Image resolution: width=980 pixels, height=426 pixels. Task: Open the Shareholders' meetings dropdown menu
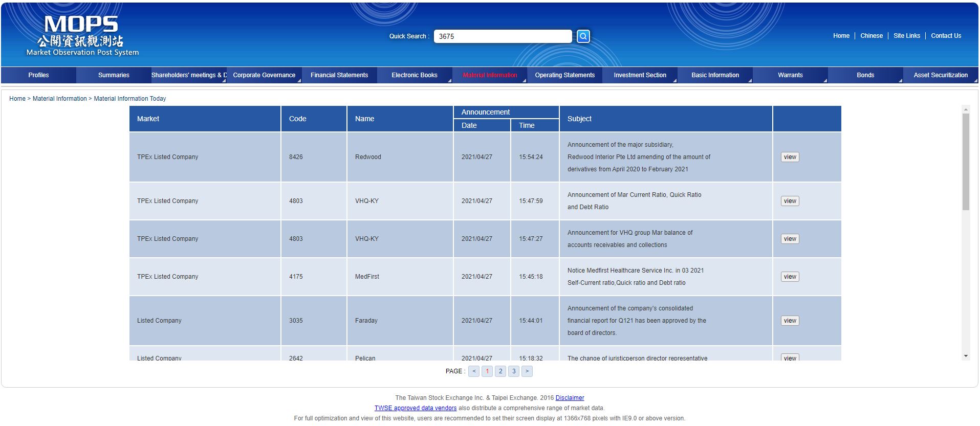189,75
